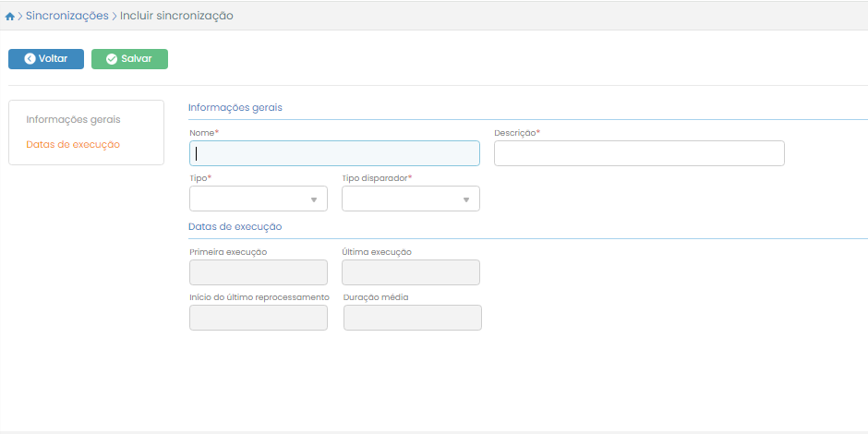Click the Tipo disparador field label
This screenshot has height=434, width=868.
pyautogui.click(x=376, y=178)
